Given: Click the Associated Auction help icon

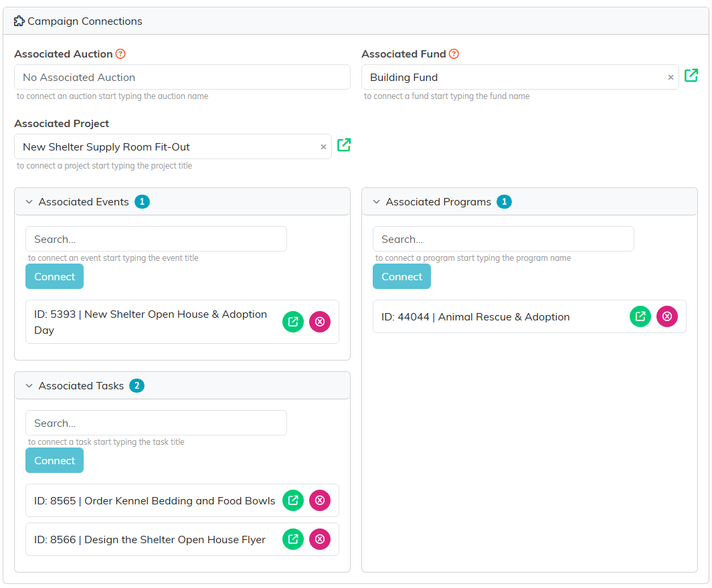Looking at the screenshot, I should point(120,54).
